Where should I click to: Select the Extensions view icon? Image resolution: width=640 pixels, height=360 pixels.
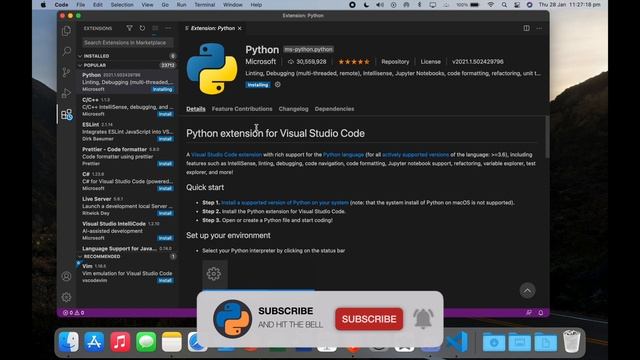coord(66,114)
